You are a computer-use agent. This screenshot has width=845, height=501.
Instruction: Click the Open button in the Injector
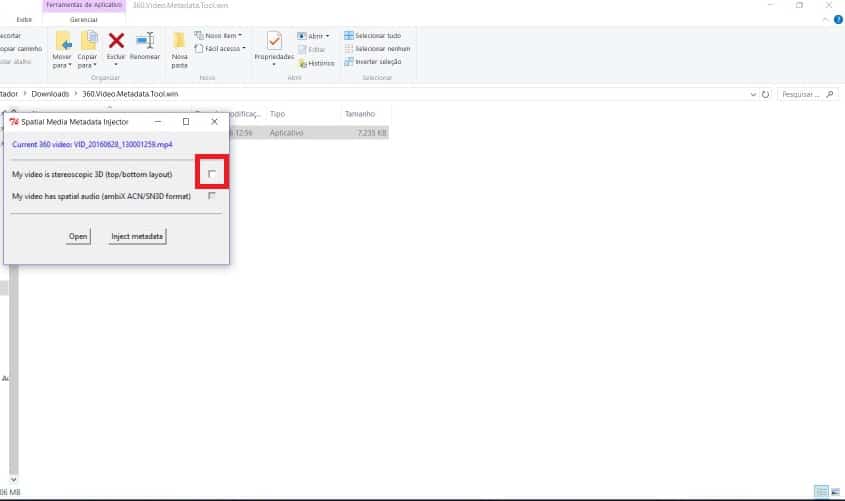(78, 236)
